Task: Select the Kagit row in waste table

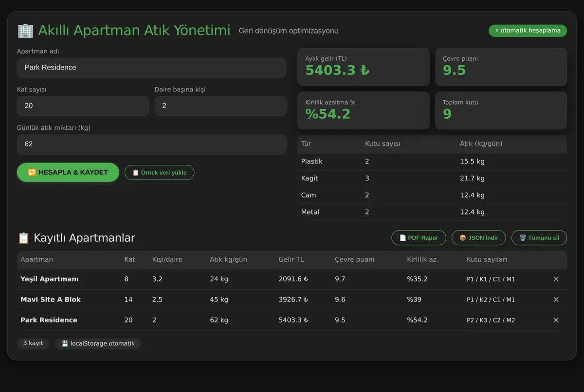Action: click(432, 178)
